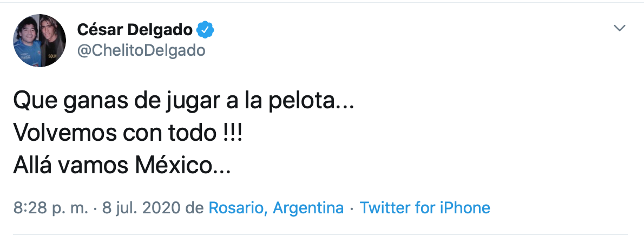Click the César Delgado display name
This screenshot has width=644, height=235.
(135, 30)
